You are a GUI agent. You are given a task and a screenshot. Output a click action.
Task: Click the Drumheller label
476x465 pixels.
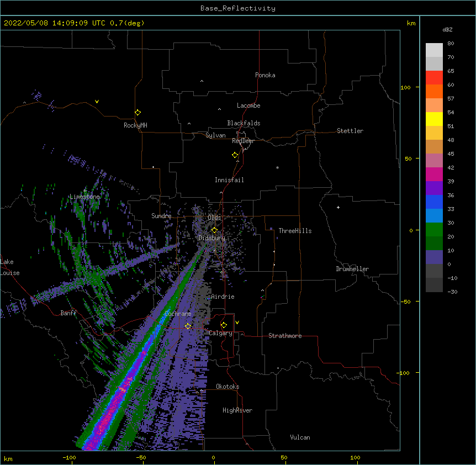[352, 269]
